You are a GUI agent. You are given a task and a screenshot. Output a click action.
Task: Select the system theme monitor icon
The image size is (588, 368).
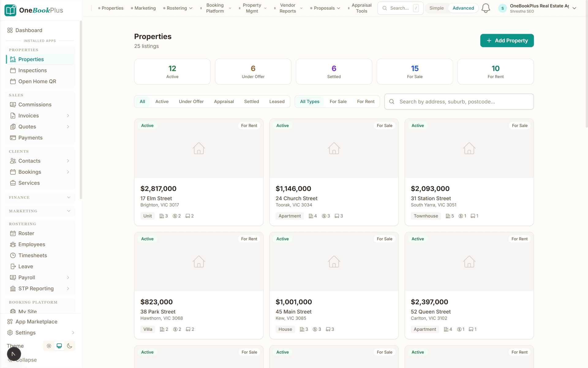(59, 346)
